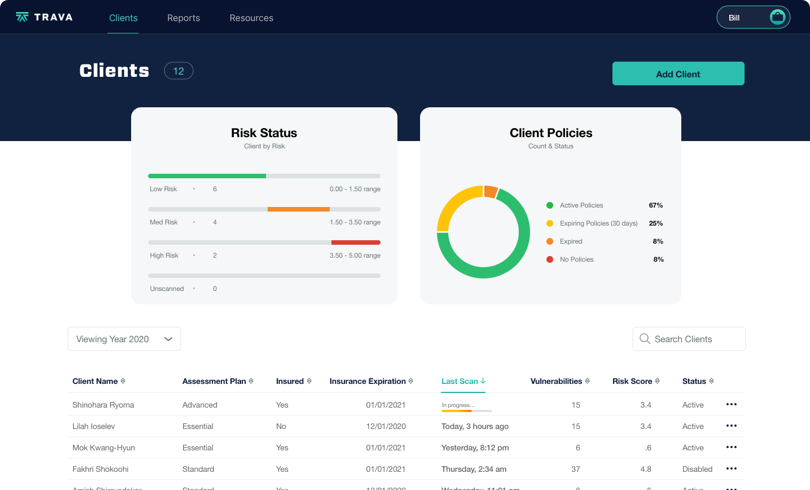Open three-dot menu for Shinohara Ryoma

click(x=731, y=405)
